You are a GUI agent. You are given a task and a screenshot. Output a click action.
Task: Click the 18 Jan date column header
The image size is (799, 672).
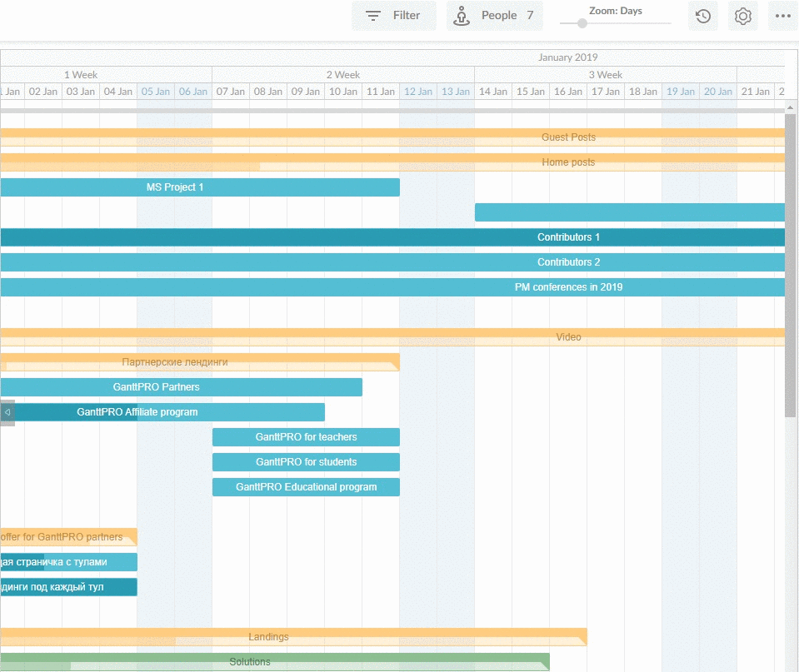point(643,92)
